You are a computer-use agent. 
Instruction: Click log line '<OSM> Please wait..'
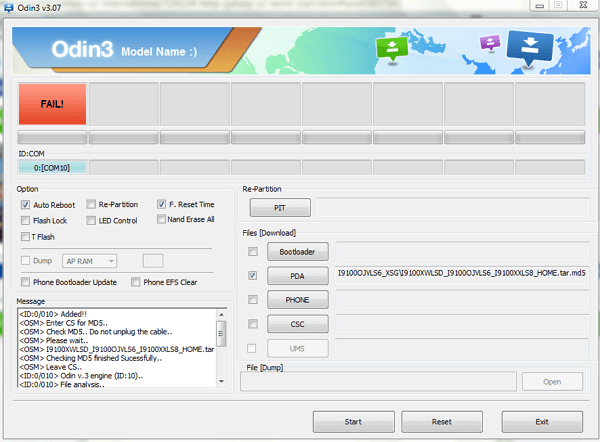[x=54, y=341]
